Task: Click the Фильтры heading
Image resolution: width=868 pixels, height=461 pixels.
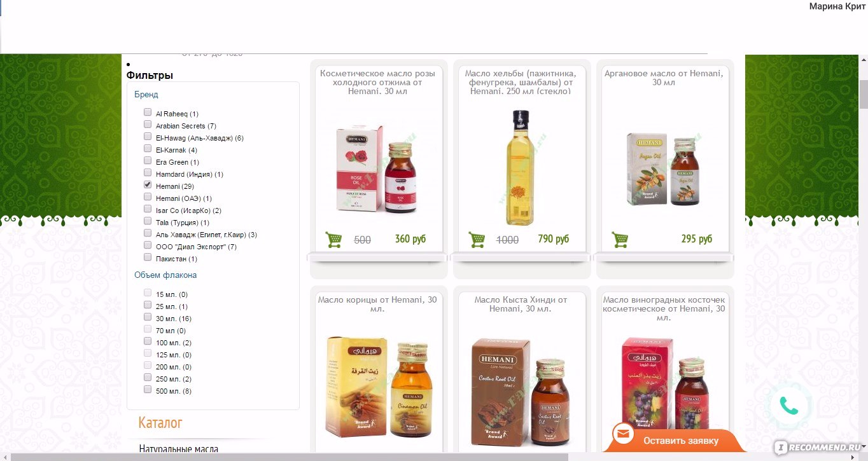Action: click(x=150, y=75)
